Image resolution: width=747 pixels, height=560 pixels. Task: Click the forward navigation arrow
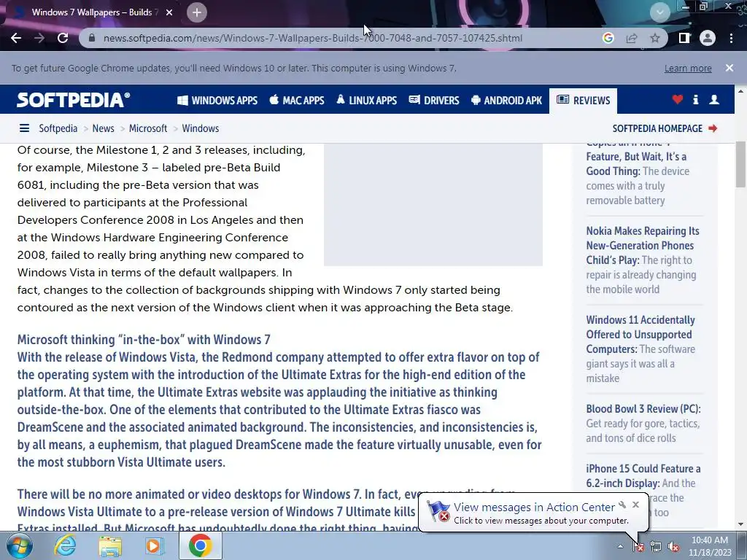coord(39,38)
